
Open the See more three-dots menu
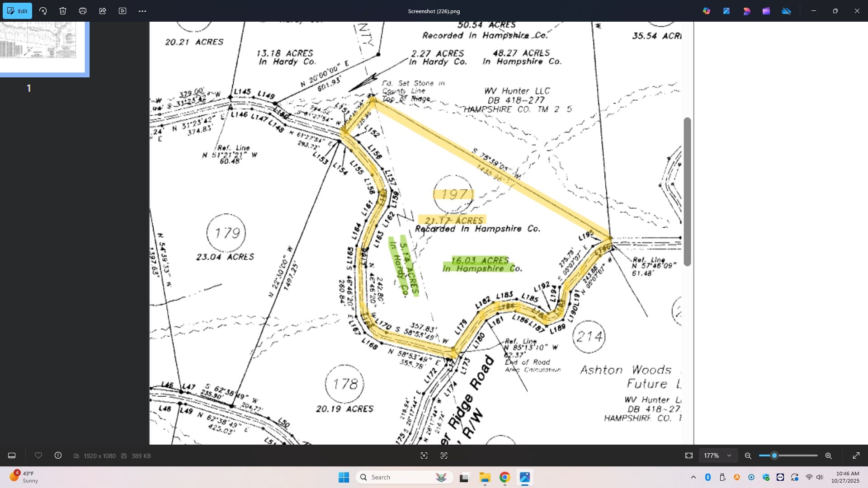[x=142, y=11]
